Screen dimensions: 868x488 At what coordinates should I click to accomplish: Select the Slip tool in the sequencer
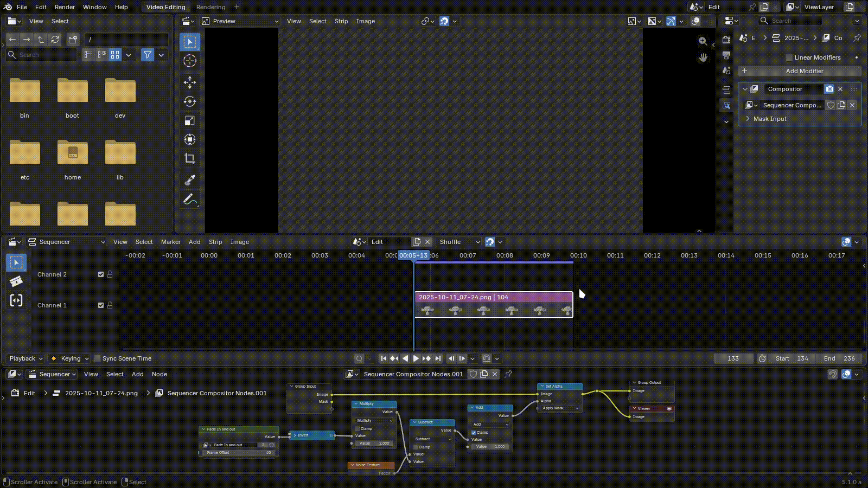(16, 300)
